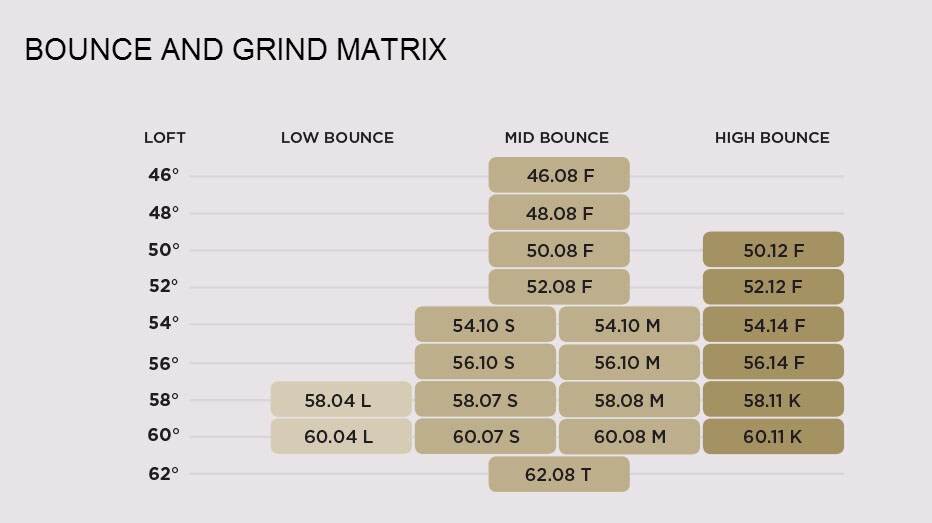This screenshot has width=932, height=523.
Task: Click the 52.12 F high bounce option
Action: pyautogui.click(x=773, y=287)
